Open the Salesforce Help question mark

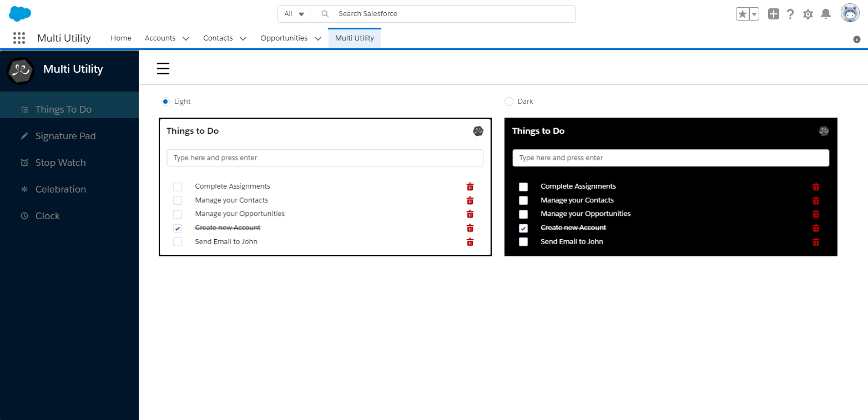[790, 14]
